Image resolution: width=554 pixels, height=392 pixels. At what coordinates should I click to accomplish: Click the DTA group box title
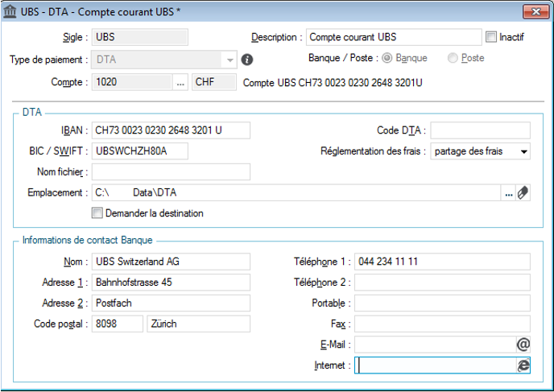click(x=31, y=113)
